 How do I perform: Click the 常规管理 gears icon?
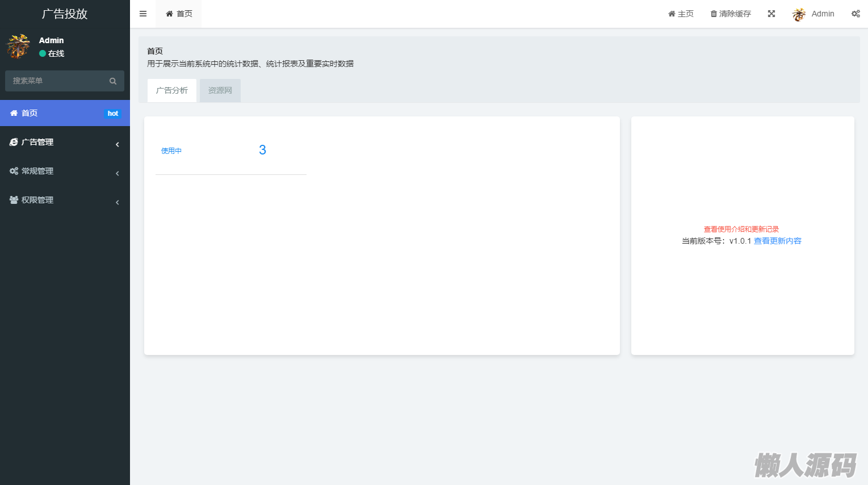(x=14, y=171)
